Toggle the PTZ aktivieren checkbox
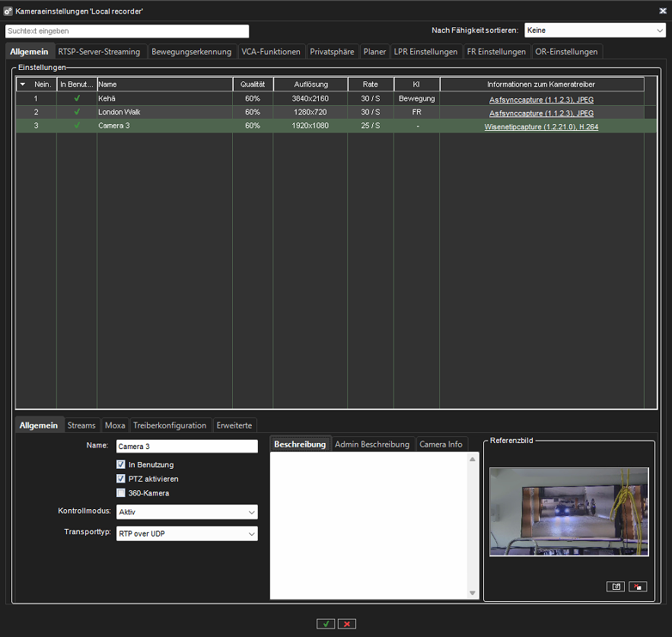This screenshot has height=637, width=672. coord(121,479)
